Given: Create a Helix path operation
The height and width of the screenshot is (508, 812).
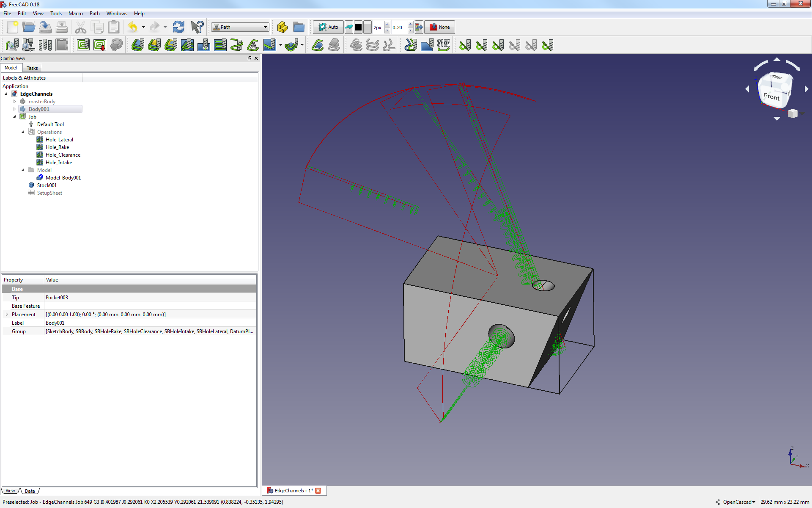Looking at the screenshot, I should pyautogui.click(x=237, y=45).
